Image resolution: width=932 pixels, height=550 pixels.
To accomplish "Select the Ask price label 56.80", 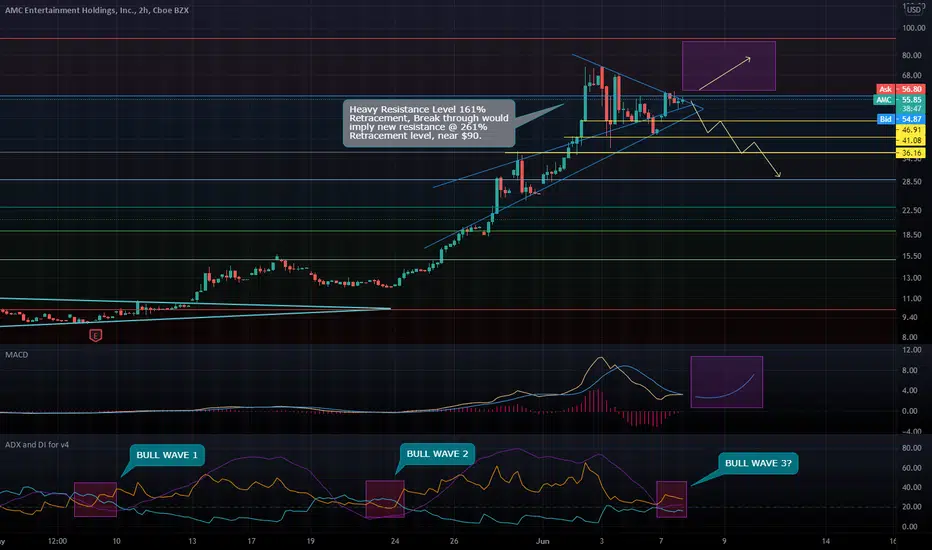I will click(x=900, y=89).
